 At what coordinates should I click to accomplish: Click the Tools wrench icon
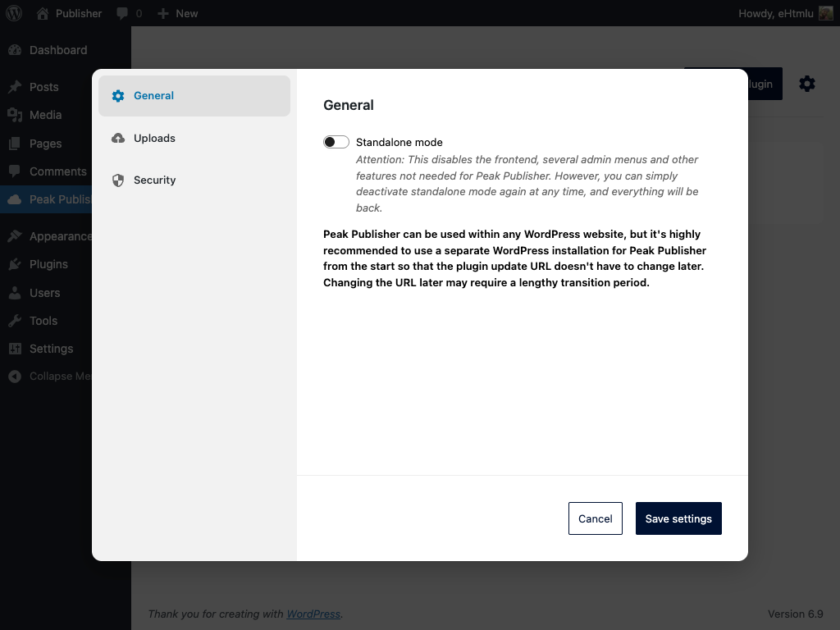tap(15, 321)
